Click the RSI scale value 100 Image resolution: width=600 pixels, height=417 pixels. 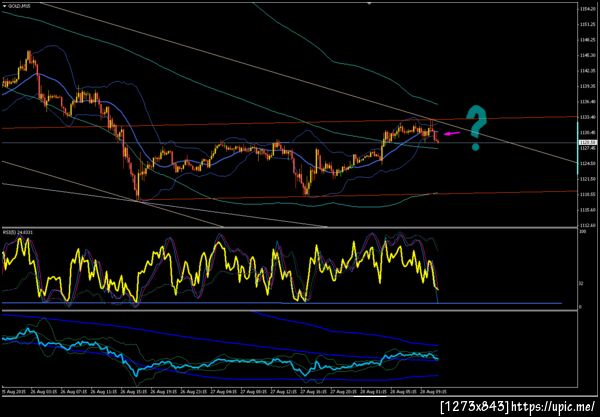click(x=584, y=232)
